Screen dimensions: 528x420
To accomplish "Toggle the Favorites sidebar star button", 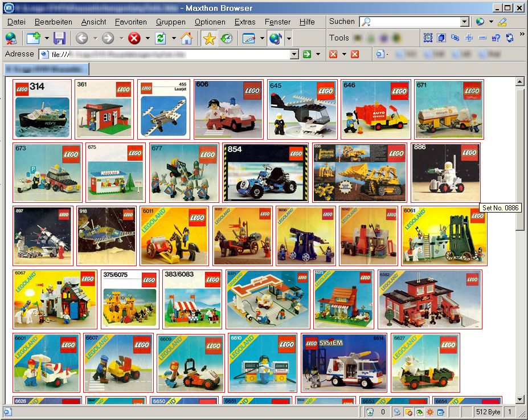I will pos(209,38).
